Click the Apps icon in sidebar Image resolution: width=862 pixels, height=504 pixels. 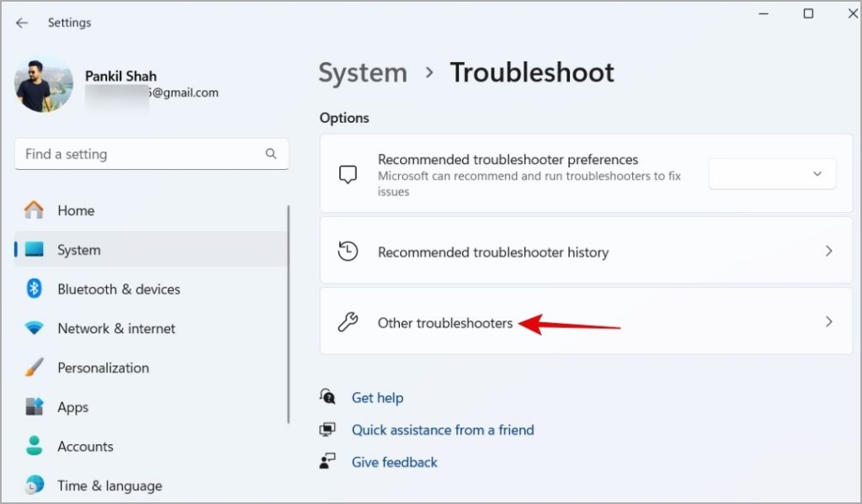tap(34, 407)
